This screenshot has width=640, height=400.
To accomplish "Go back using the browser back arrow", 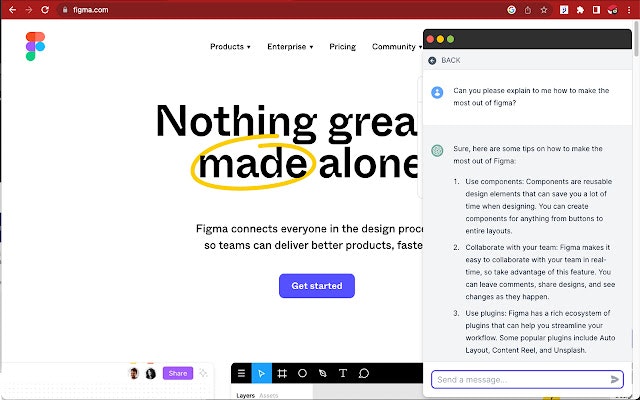I will (x=12, y=10).
